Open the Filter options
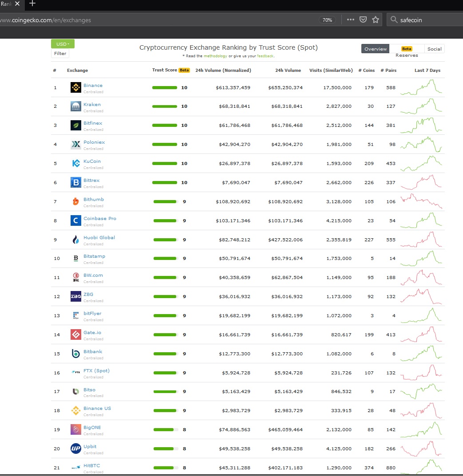The image size is (463, 476). [x=60, y=53]
